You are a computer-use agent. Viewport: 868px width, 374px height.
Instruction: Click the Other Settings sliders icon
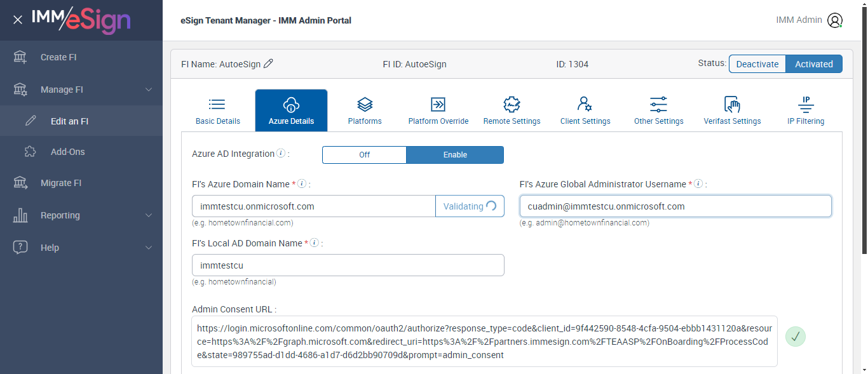tap(658, 104)
